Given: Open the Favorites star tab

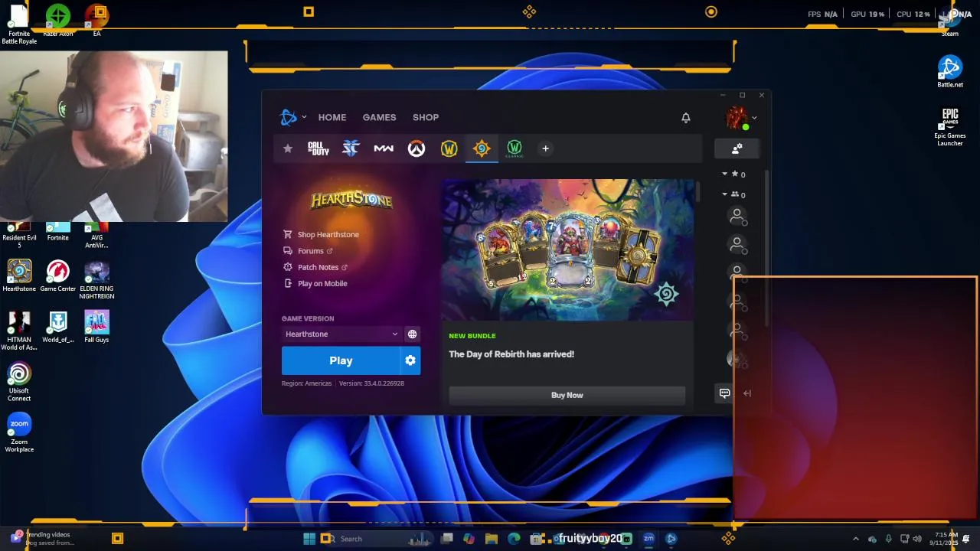Looking at the screenshot, I should click(288, 148).
